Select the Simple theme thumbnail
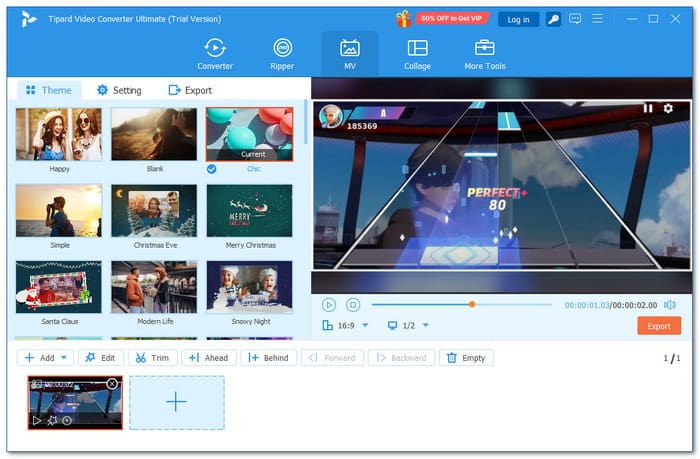The image size is (700, 459). tap(59, 211)
